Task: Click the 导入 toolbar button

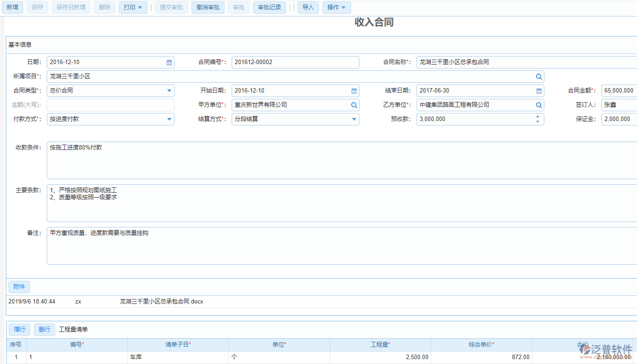Action: point(308,8)
